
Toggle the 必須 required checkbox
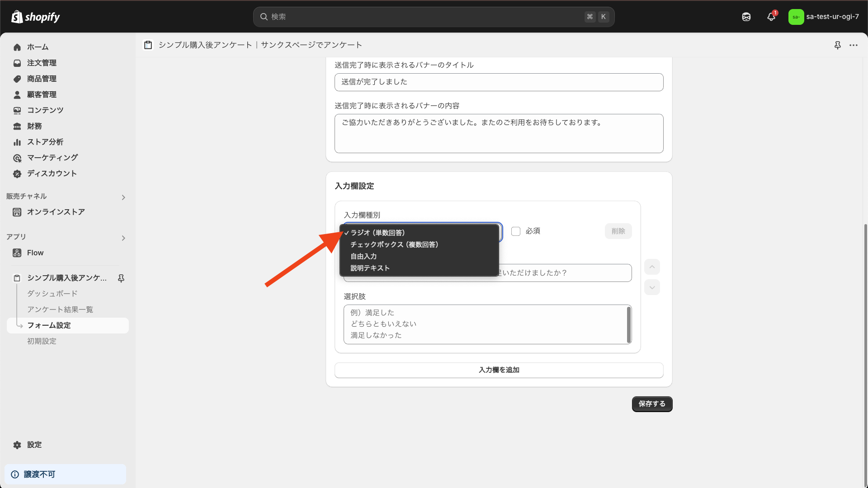pos(516,231)
